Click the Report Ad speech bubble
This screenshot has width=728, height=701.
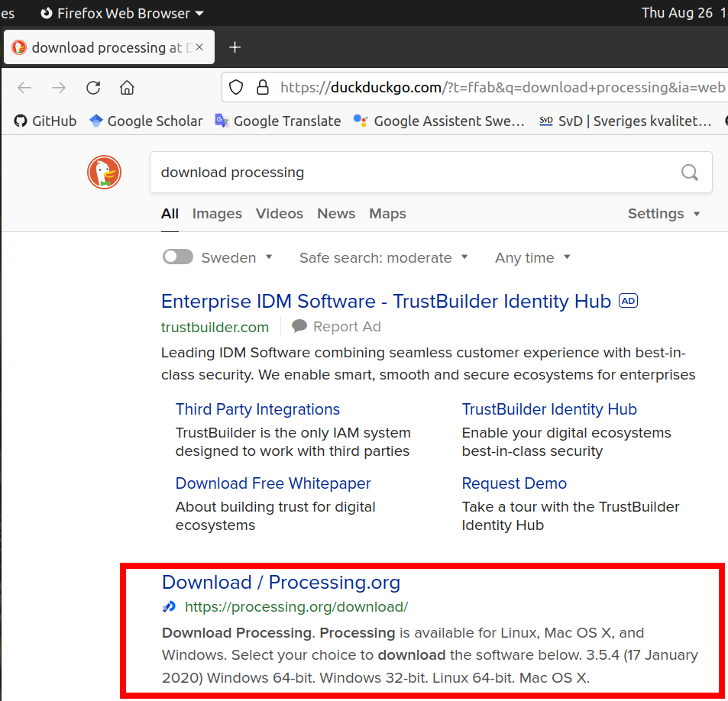[299, 326]
